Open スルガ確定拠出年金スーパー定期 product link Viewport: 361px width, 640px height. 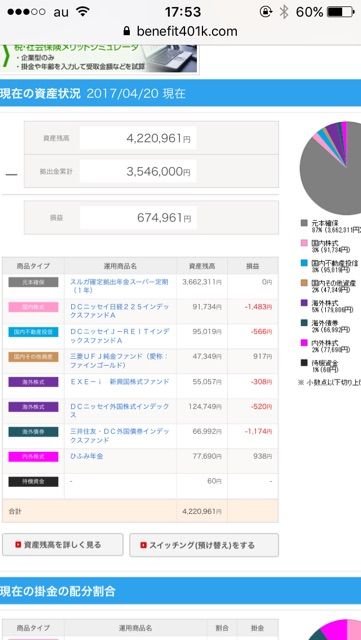pyautogui.click(x=119, y=286)
